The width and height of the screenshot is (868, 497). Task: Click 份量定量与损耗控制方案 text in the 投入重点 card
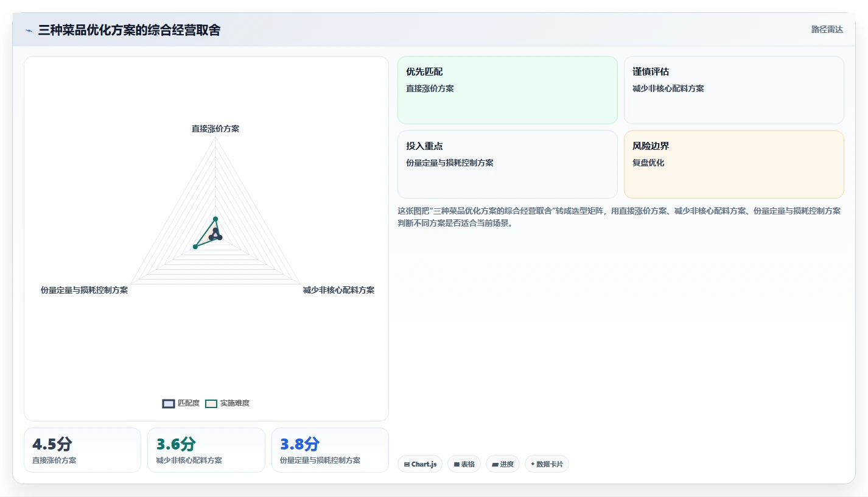(450, 163)
